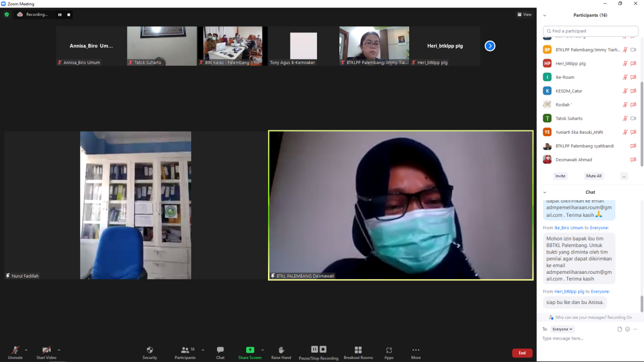The image size is (644, 362).
Task: Open the Chat bubble icon
Action: point(220,350)
